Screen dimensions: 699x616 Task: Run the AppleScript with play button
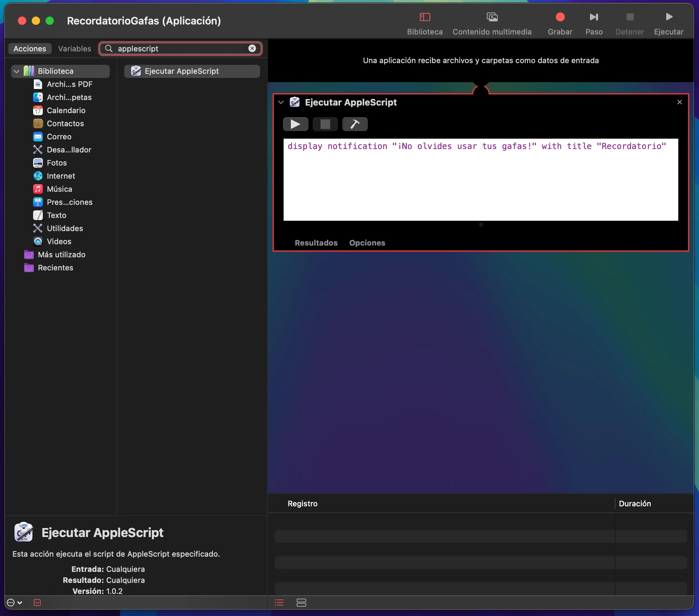pyautogui.click(x=295, y=124)
